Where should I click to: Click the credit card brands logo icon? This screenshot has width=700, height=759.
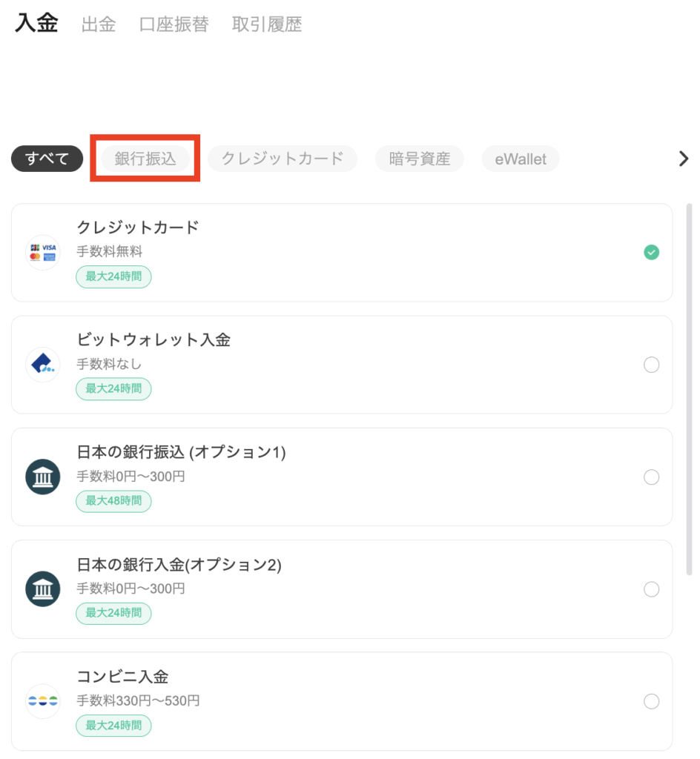(42, 252)
